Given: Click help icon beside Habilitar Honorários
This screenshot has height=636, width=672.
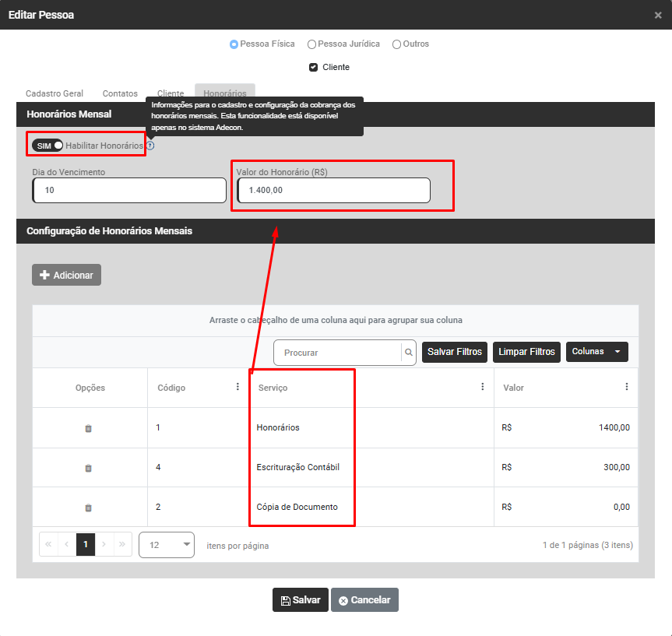Looking at the screenshot, I should 150,146.
